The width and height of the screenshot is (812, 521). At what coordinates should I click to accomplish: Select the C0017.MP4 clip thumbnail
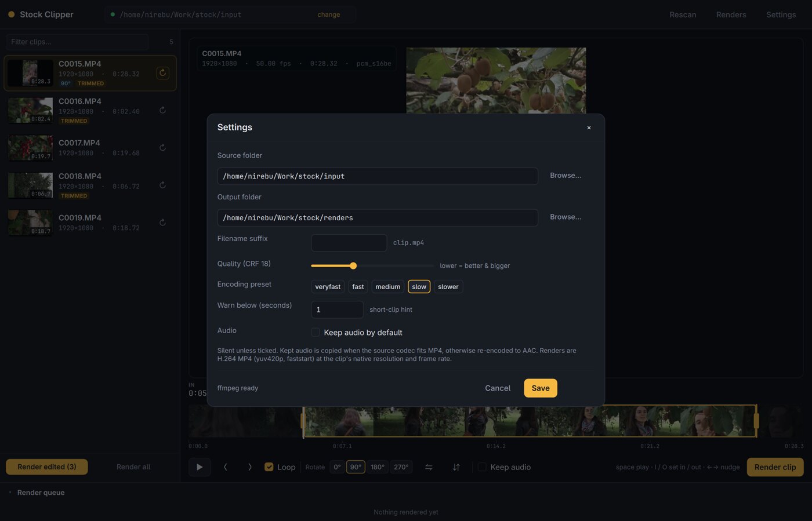point(30,148)
